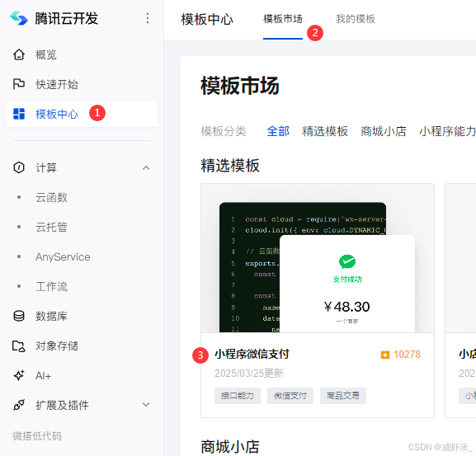
Task: Click the grid icon beside 模板中心
Action: [19, 114]
